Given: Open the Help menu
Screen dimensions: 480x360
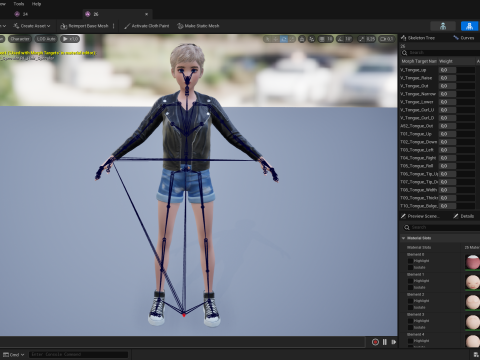Looking at the screenshot, I should click(x=36, y=4).
